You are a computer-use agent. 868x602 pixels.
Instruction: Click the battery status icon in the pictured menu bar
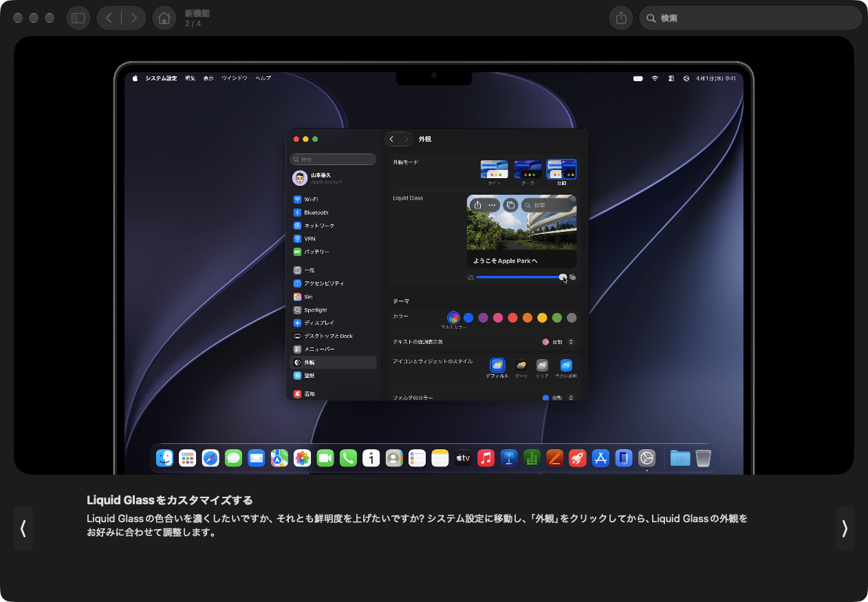tap(638, 78)
